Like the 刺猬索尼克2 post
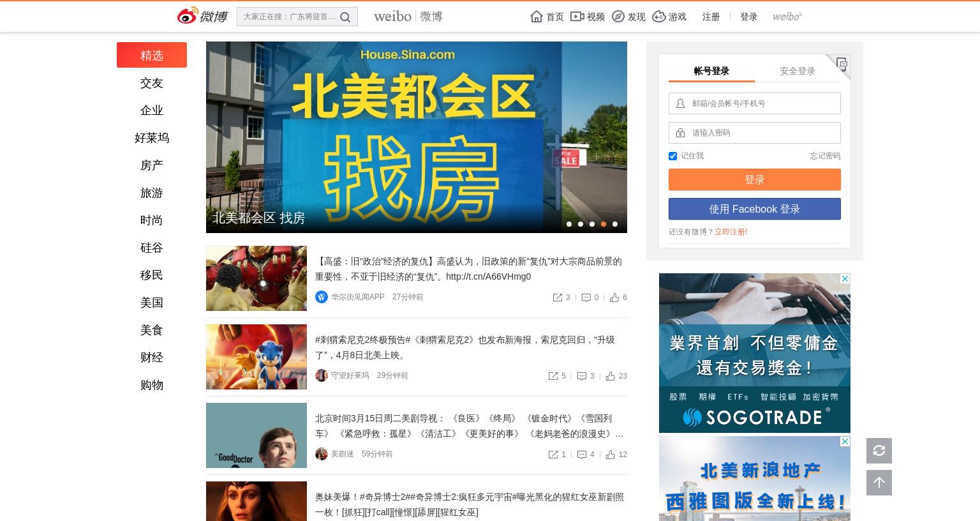This screenshot has height=521, width=980. pyautogui.click(x=611, y=376)
